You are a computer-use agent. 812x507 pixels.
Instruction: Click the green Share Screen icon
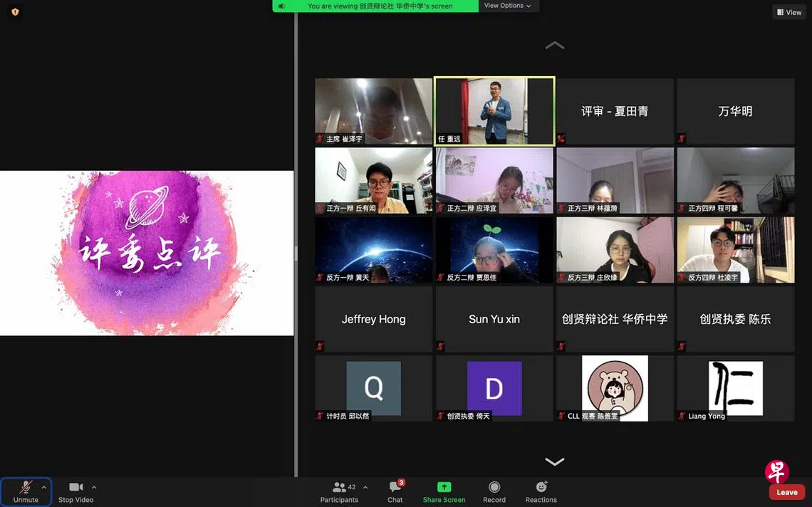444,488
